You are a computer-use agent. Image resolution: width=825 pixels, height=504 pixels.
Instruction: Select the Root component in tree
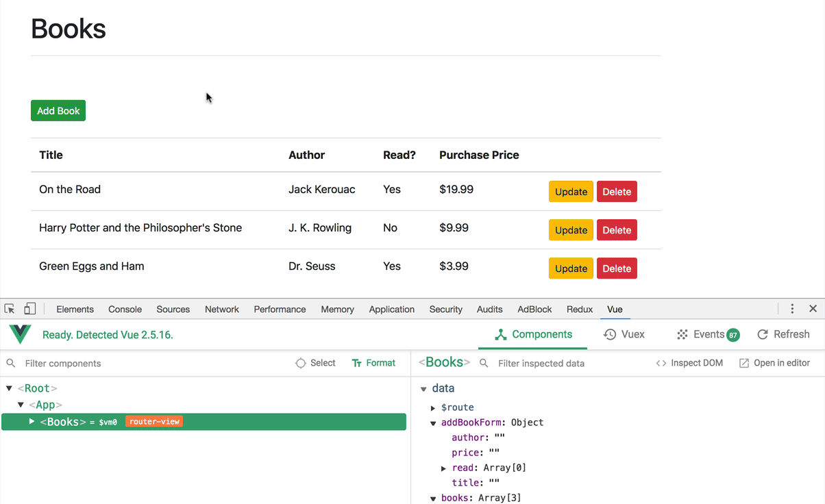[x=38, y=388]
